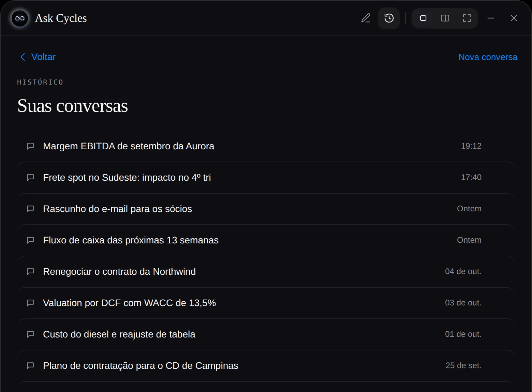Open Plano de contratação para o CD de Campinas
This screenshot has width=532, height=392.
(x=266, y=365)
